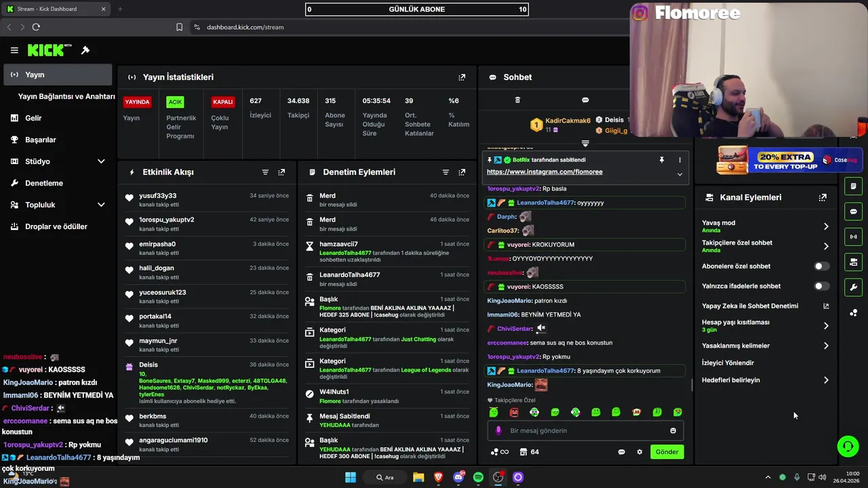Open OBS Studio from the taskbar

[498, 477]
